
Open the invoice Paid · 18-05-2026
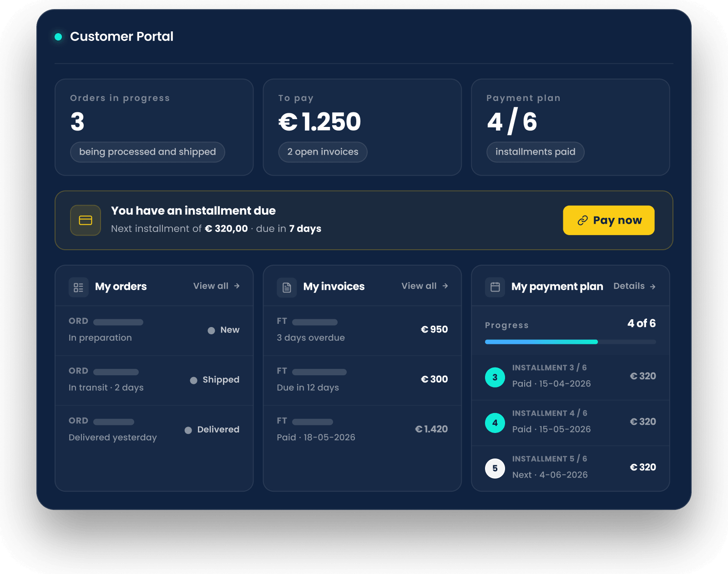tap(362, 430)
